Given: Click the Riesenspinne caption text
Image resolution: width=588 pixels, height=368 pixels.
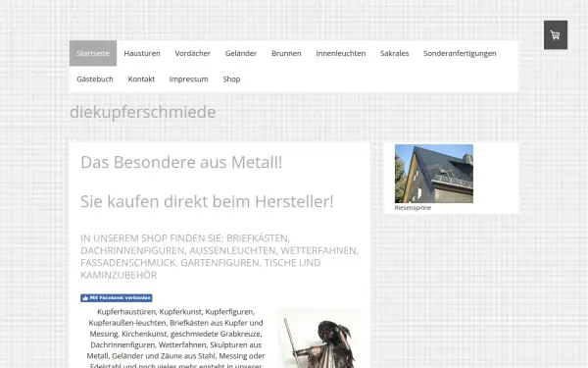Looking at the screenshot, I should pos(413,208).
